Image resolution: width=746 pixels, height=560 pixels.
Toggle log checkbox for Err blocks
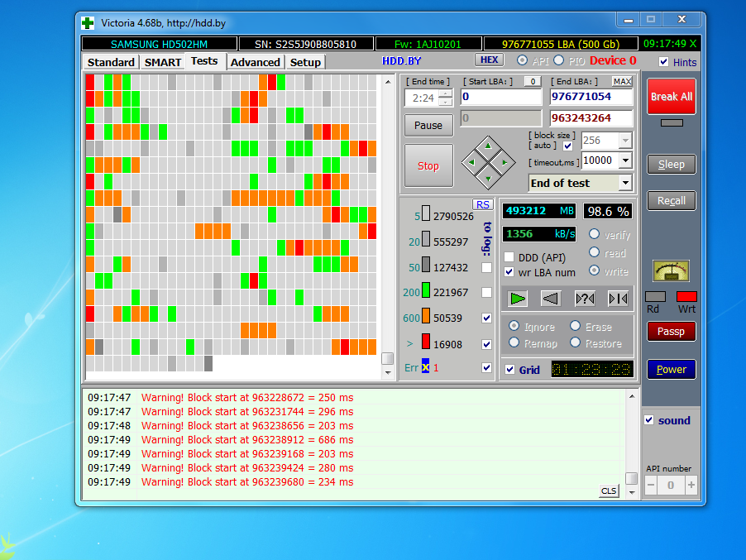coord(486,368)
